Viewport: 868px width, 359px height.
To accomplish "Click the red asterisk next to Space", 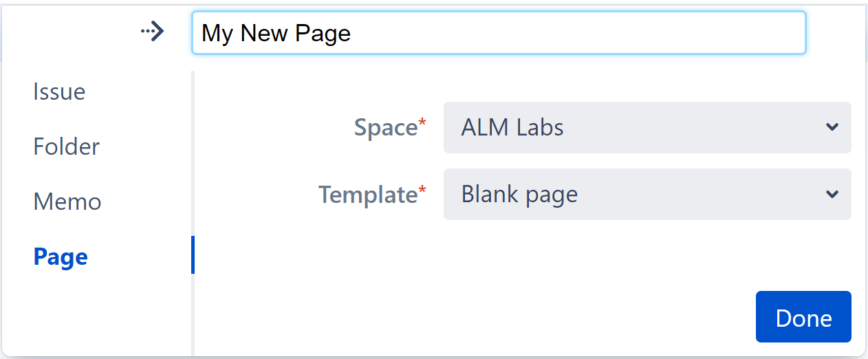I will point(422,124).
